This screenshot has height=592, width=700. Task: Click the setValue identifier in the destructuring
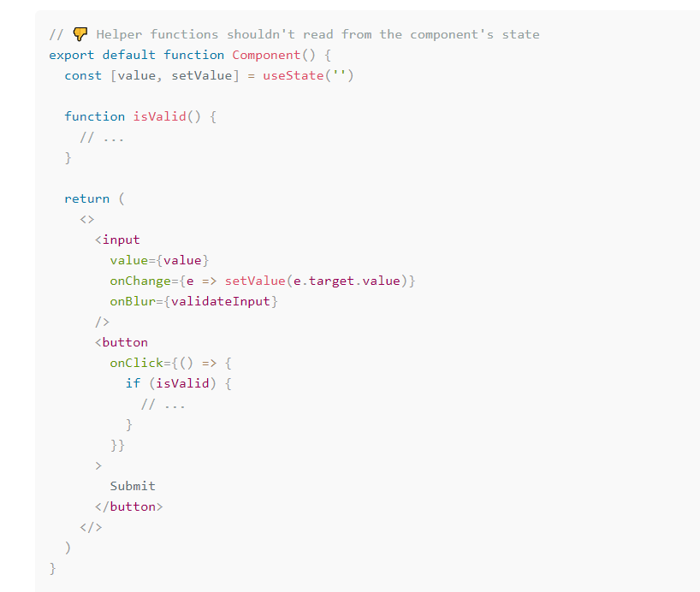[202, 75]
